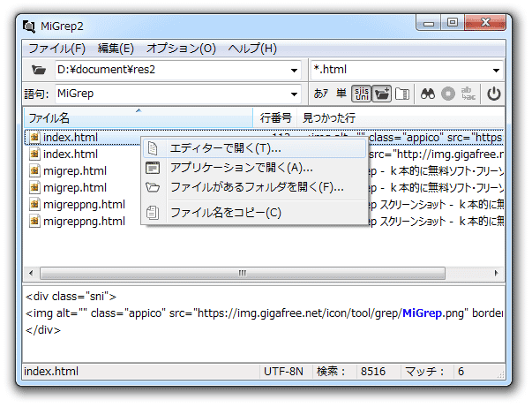This screenshot has width=532, height=407.
Task: Toggle the sjis/uni encoding button
Action: pos(362,94)
